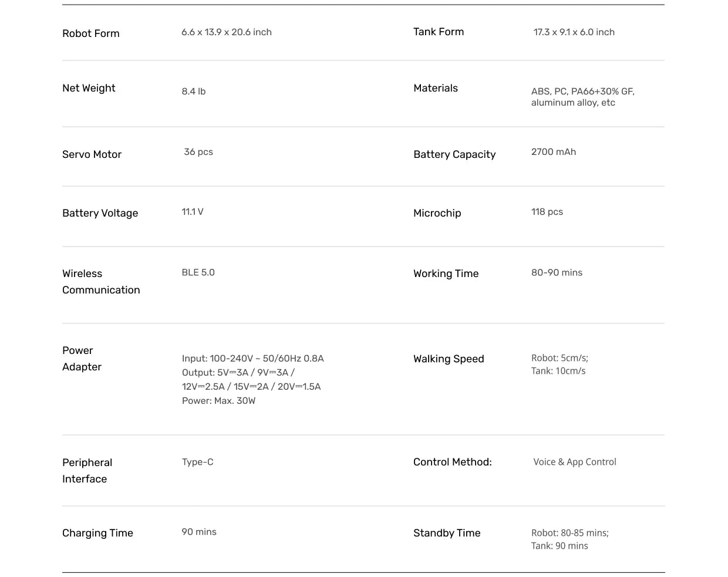728x577 pixels.
Task: Click the Voice & App Control text
Action: pos(575,462)
